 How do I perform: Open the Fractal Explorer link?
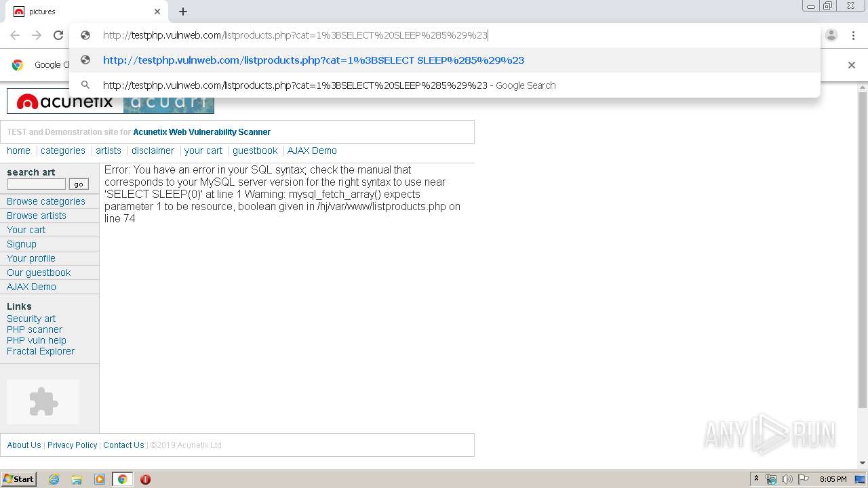point(41,351)
